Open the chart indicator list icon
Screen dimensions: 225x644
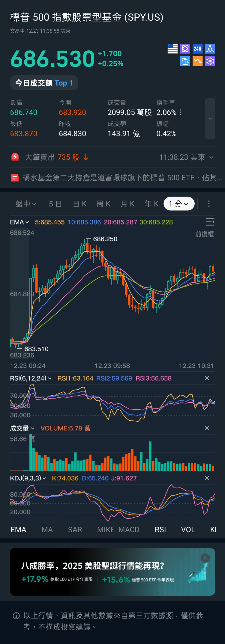[x=210, y=222]
